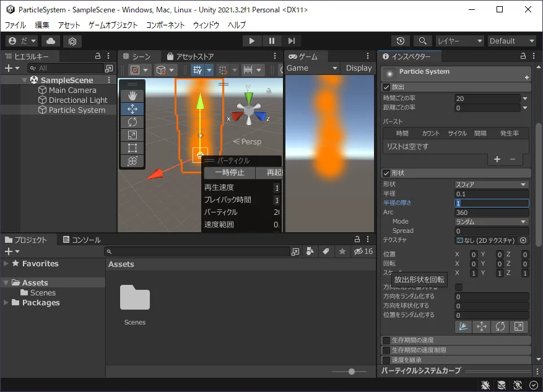The width and height of the screenshot is (543, 392).
Task: Enable the 生存期間の速度 module checkbox
Action: pyautogui.click(x=386, y=340)
